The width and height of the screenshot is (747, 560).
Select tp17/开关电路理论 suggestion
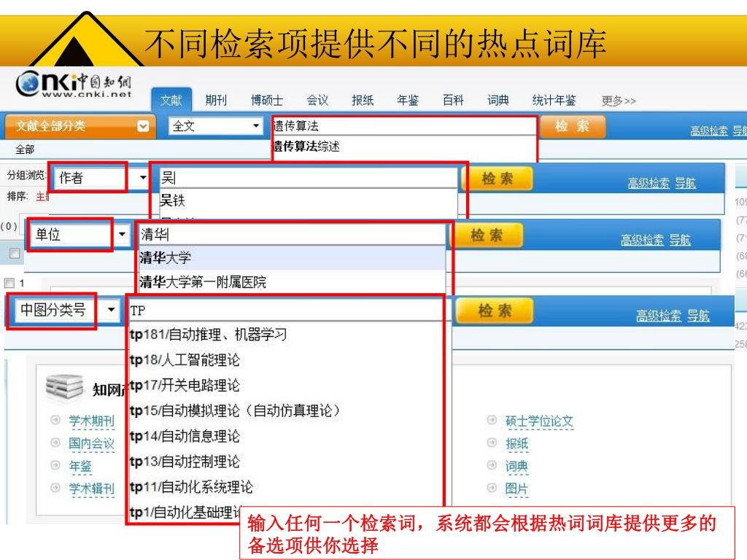185,385
